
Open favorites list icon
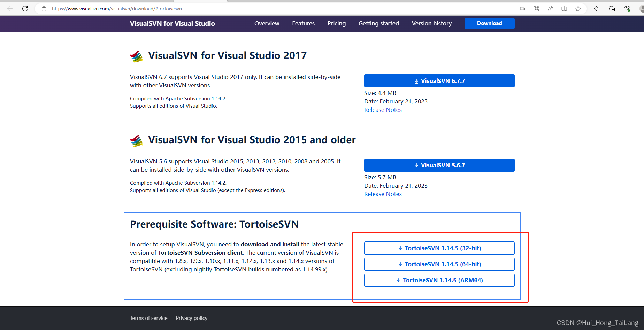(597, 9)
